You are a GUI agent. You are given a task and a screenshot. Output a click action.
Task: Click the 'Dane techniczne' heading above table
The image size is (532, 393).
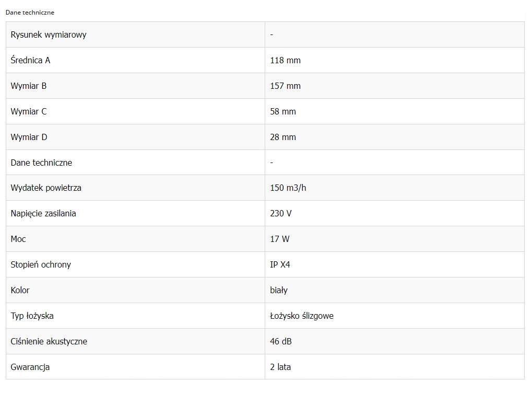click(x=30, y=13)
